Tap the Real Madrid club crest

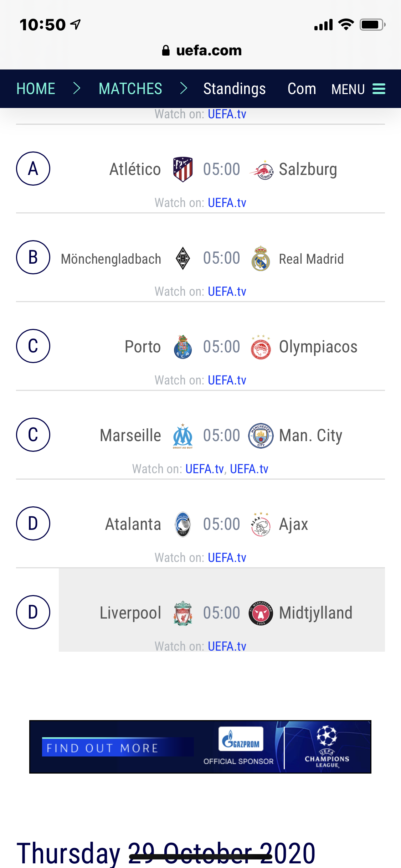point(261,258)
